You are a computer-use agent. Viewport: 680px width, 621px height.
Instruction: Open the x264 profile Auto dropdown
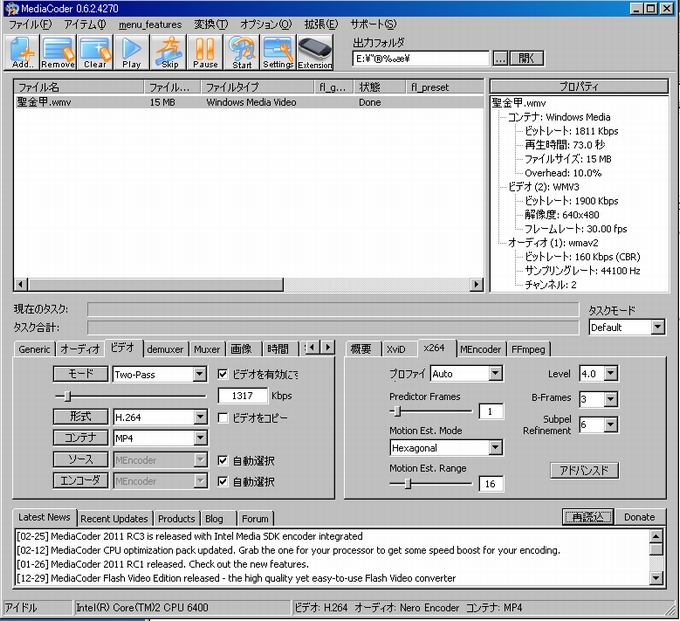tap(495, 373)
